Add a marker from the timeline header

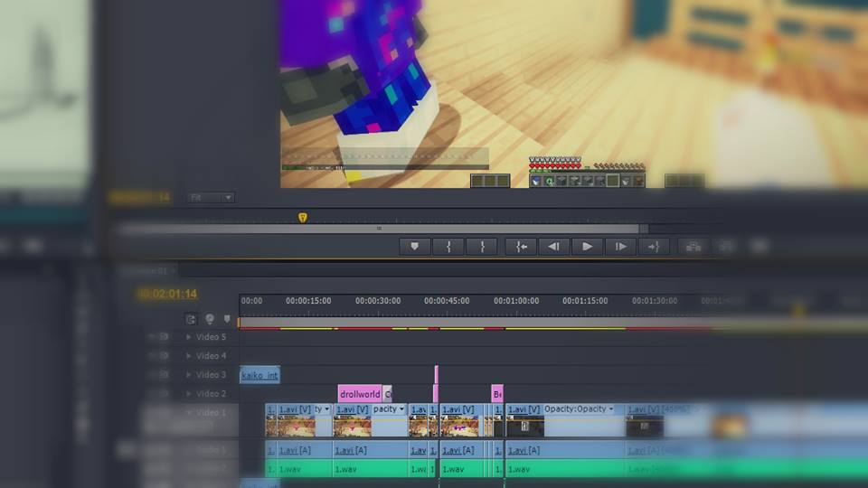point(227,319)
